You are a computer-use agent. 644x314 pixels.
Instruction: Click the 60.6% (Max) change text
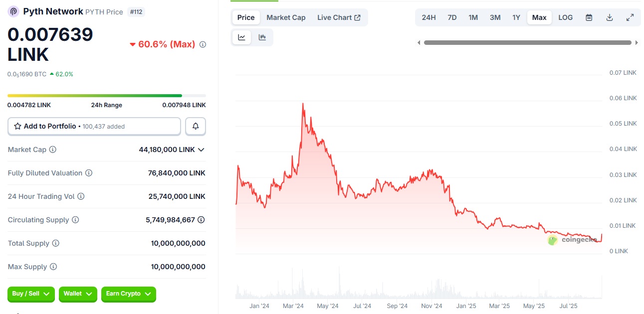click(167, 44)
